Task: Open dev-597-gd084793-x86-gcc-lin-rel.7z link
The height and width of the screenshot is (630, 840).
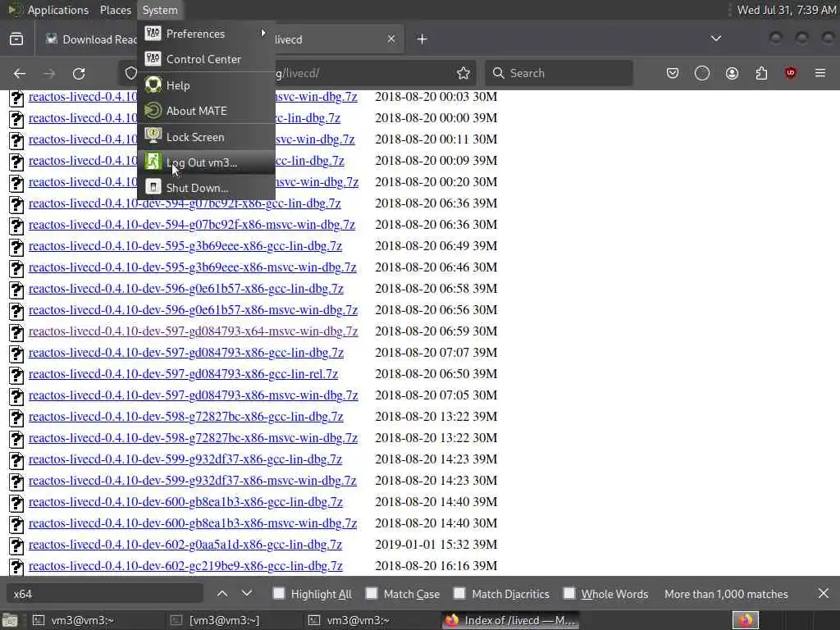Action: pyautogui.click(x=183, y=374)
